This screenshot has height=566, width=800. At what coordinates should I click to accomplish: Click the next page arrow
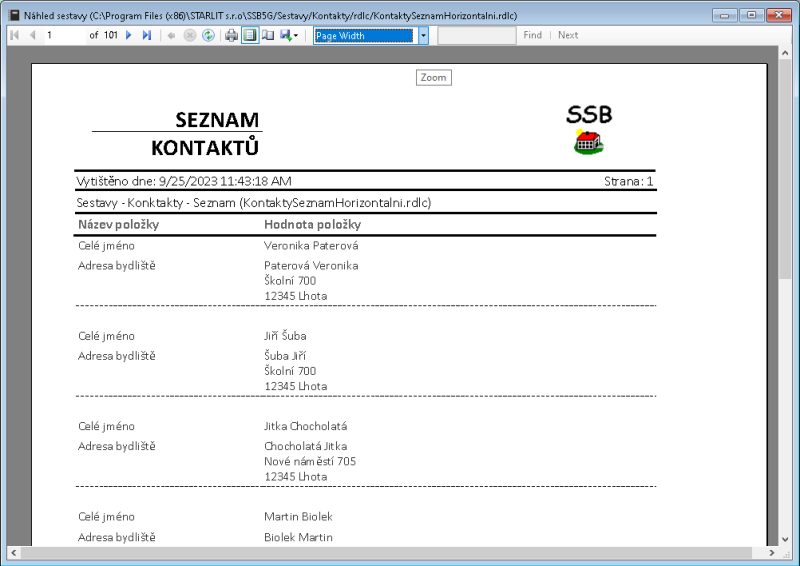[x=129, y=35]
